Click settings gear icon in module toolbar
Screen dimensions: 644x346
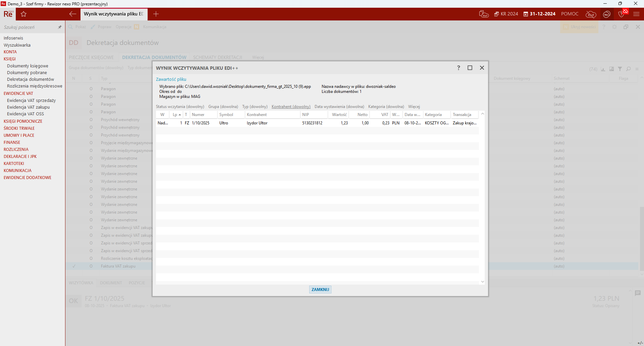(614, 27)
